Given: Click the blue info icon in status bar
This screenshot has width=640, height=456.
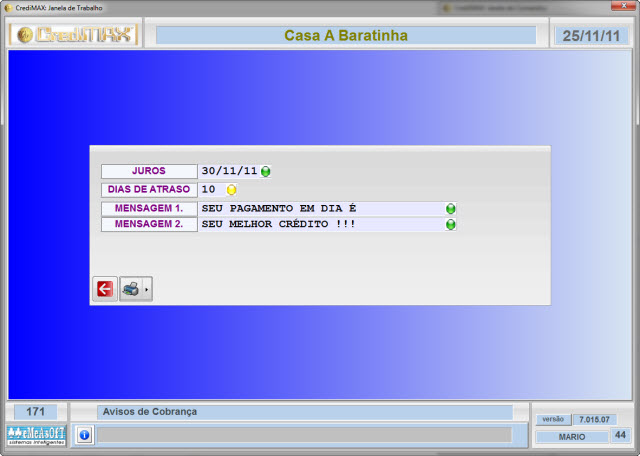Looking at the screenshot, I should [85, 435].
